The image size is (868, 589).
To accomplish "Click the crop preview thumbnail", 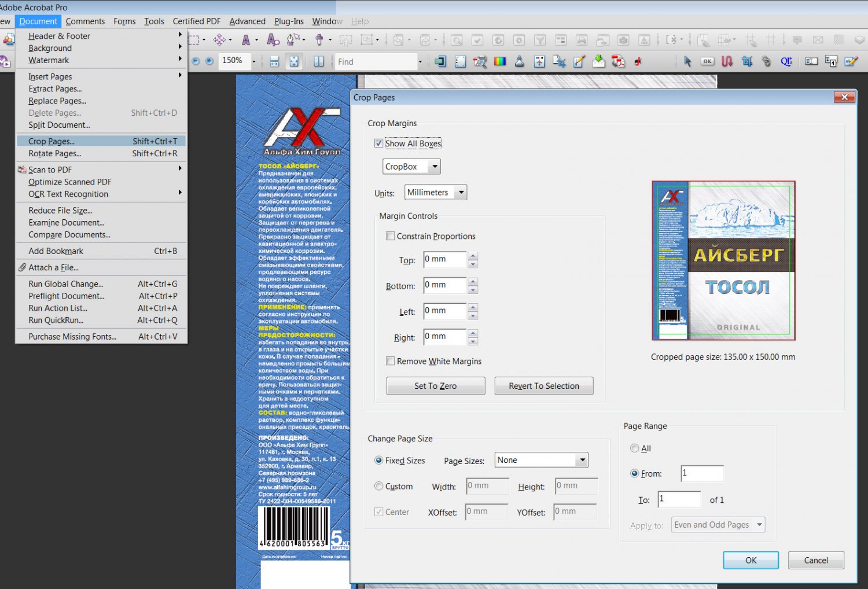I will (723, 260).
